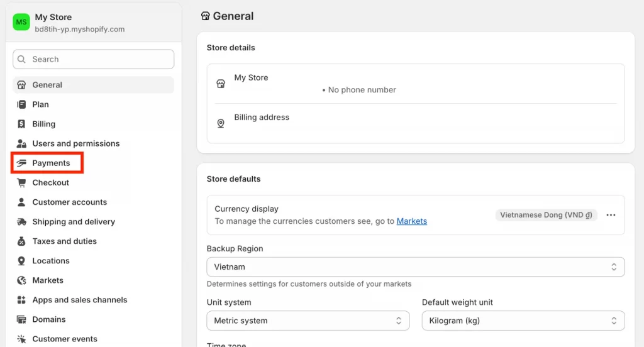Click the Billing address row
Screen dimensions: 644x347
416,123
